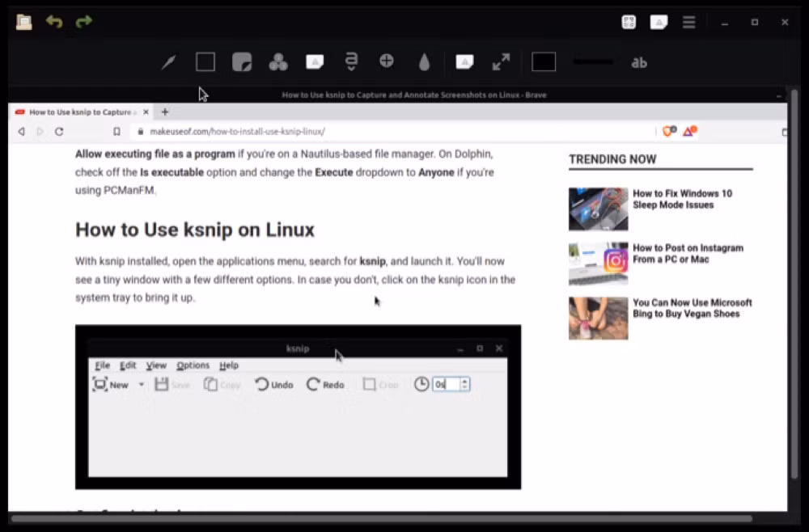Select the underlined letter text tool
This screenshot has width=809, height=532.
click(351, 62)
